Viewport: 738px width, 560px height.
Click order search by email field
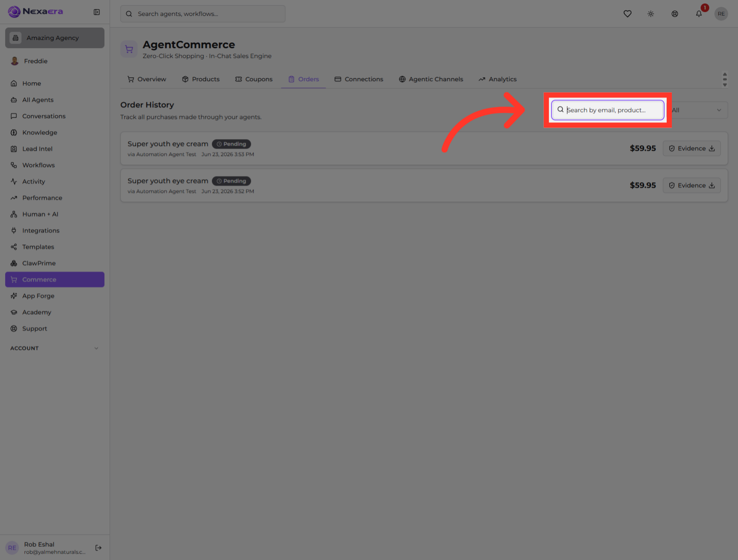pos(607,110)
